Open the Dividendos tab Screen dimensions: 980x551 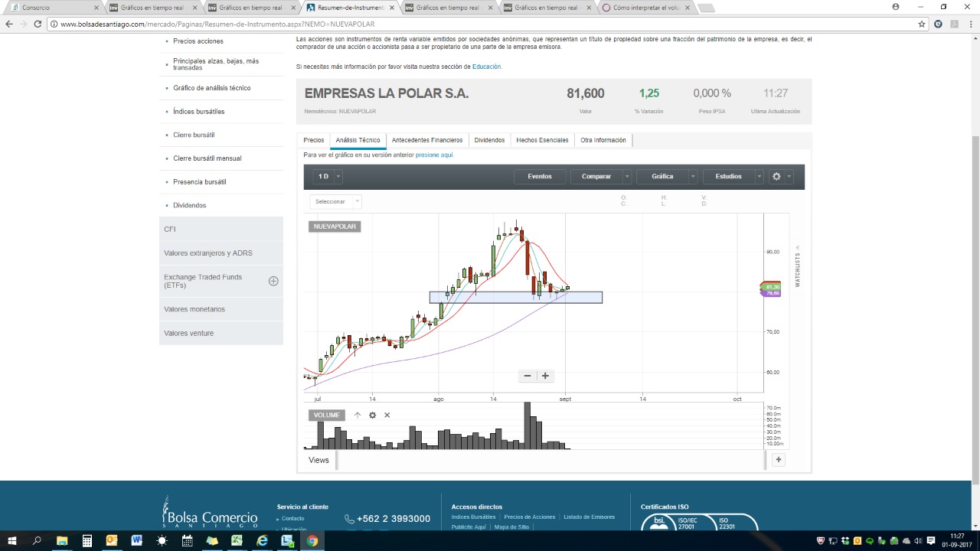tap(489, 141)
